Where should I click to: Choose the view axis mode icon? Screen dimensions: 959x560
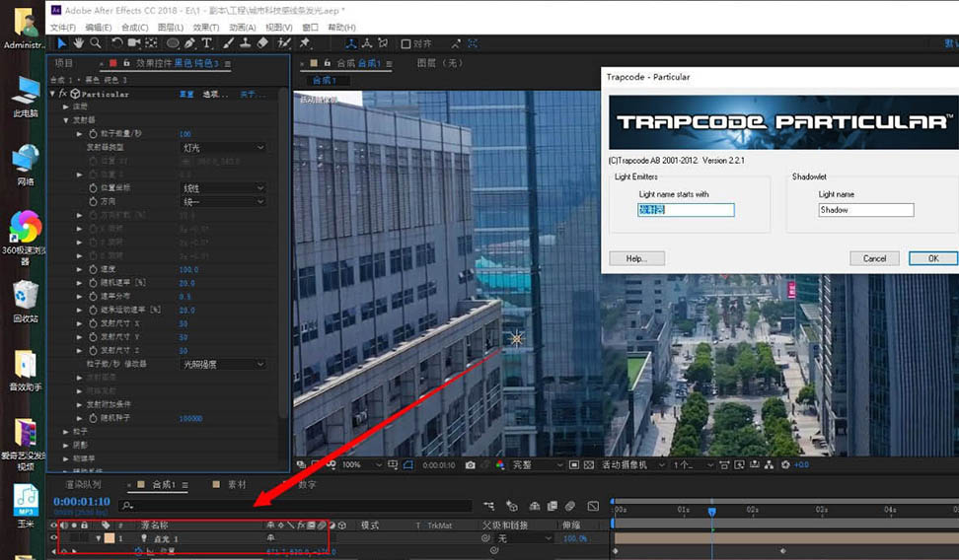point(383,43)
